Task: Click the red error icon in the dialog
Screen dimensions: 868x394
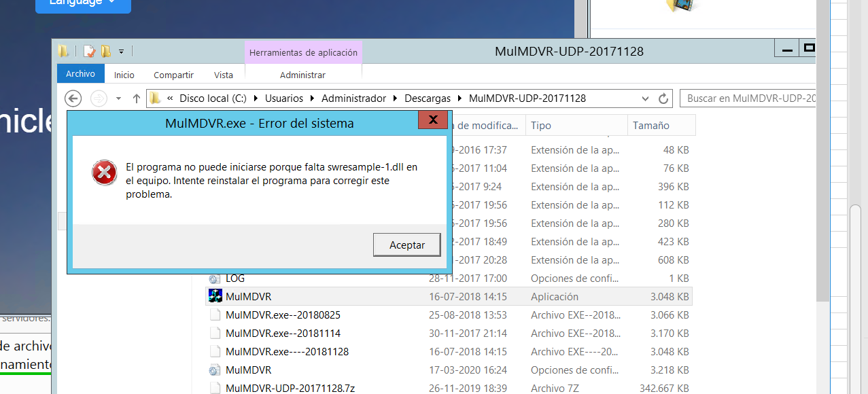Action: tap(105, 173)
